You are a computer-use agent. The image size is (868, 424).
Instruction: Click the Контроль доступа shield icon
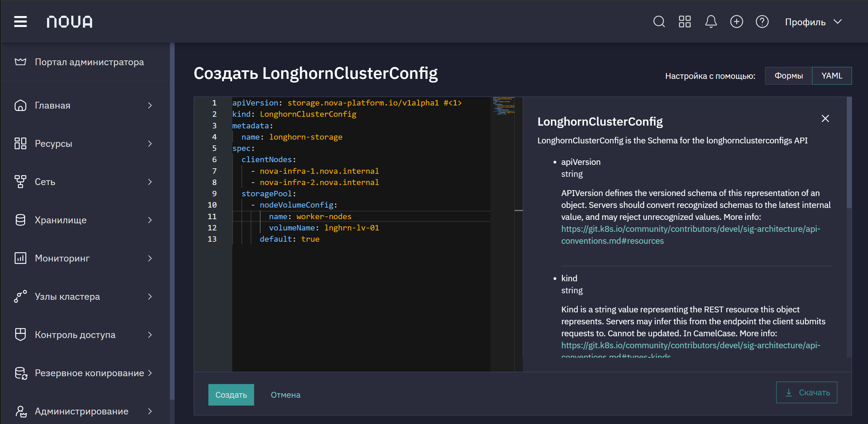20,335
